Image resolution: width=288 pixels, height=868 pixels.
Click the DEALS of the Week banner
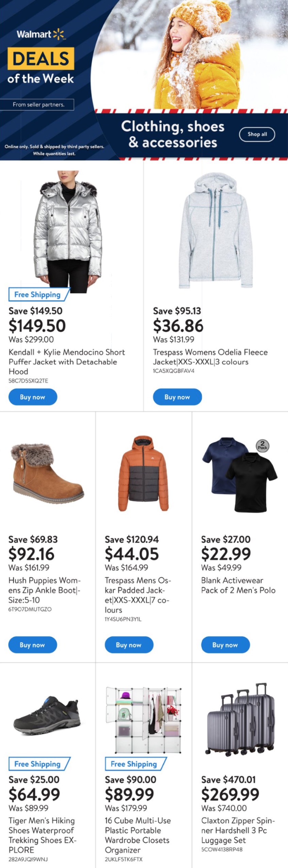(x=41, y=65)
